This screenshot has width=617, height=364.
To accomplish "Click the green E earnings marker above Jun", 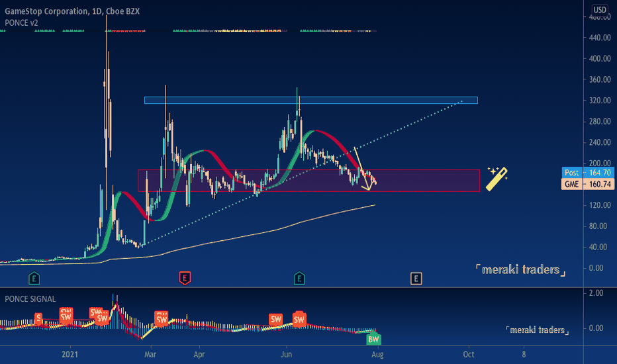I will pos(299,278).
